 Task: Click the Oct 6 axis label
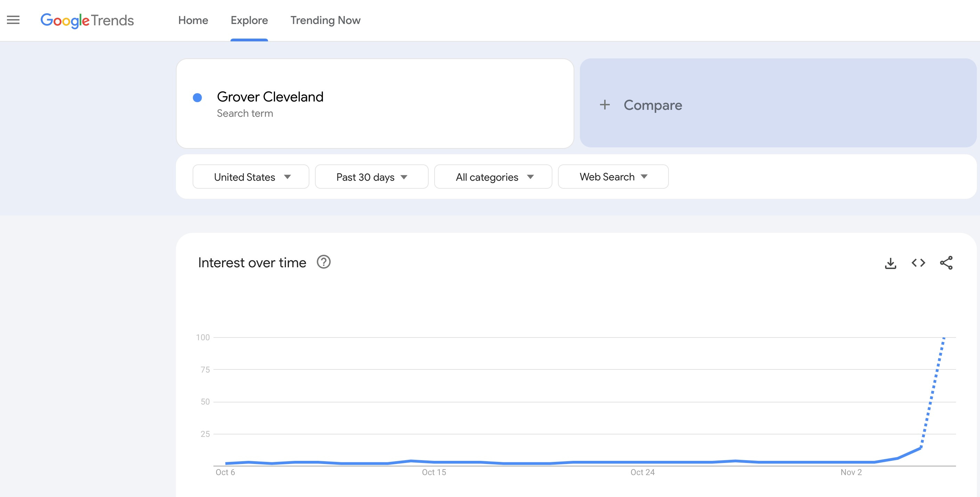point(225,472)
